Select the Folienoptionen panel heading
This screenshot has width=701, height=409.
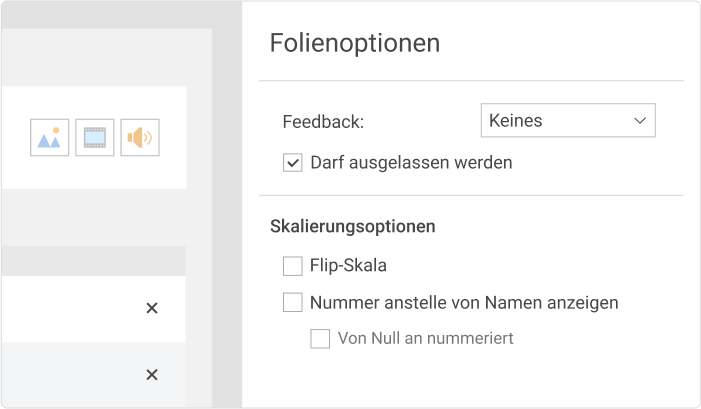tap(355, 43)
